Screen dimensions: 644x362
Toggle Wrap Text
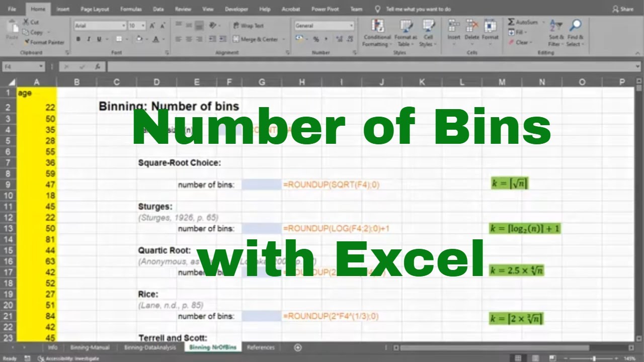pyautogui.click(x=249, y=26)
